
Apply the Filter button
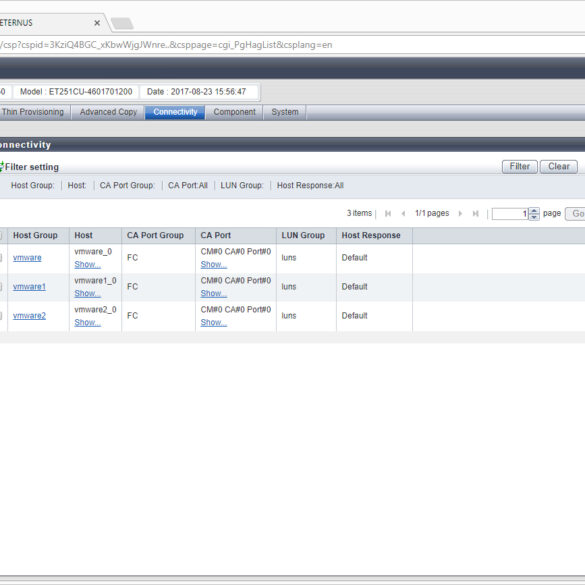point(519,166)
